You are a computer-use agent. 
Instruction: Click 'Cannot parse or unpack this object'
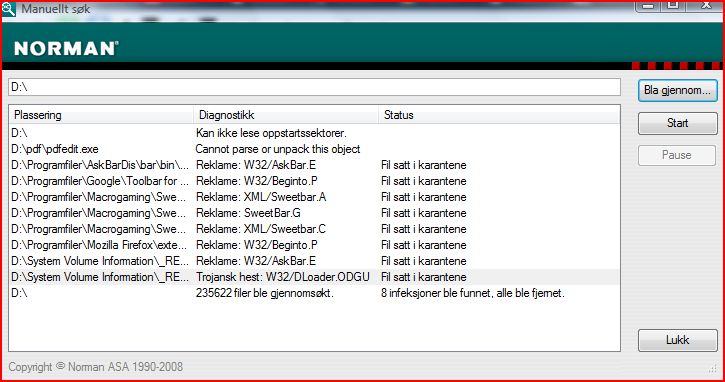click(x=278, y=149)
